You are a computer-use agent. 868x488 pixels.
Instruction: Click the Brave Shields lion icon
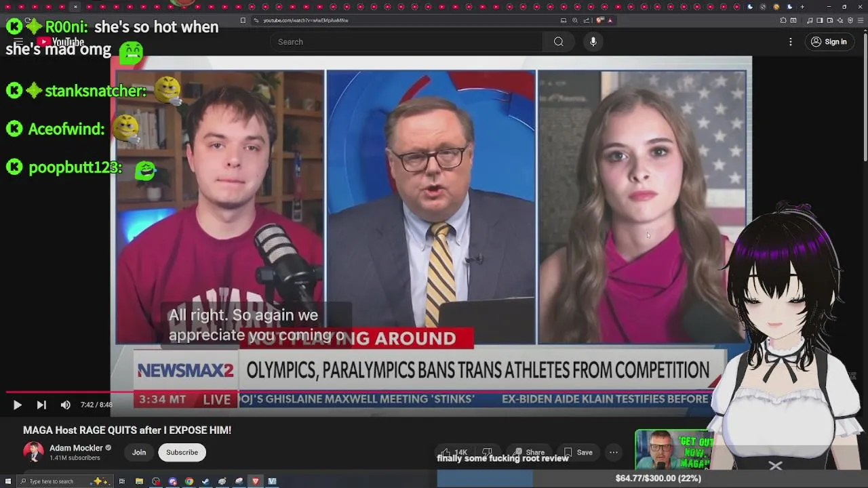(599, 20)
